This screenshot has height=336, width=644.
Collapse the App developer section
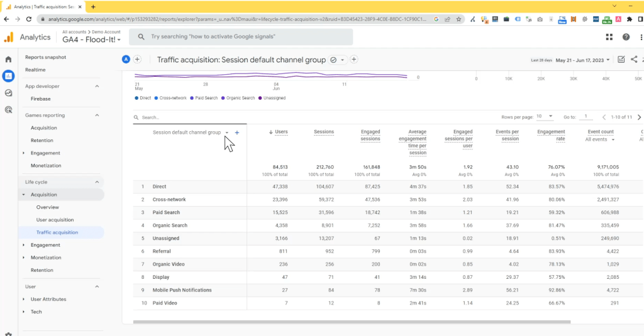97,86
